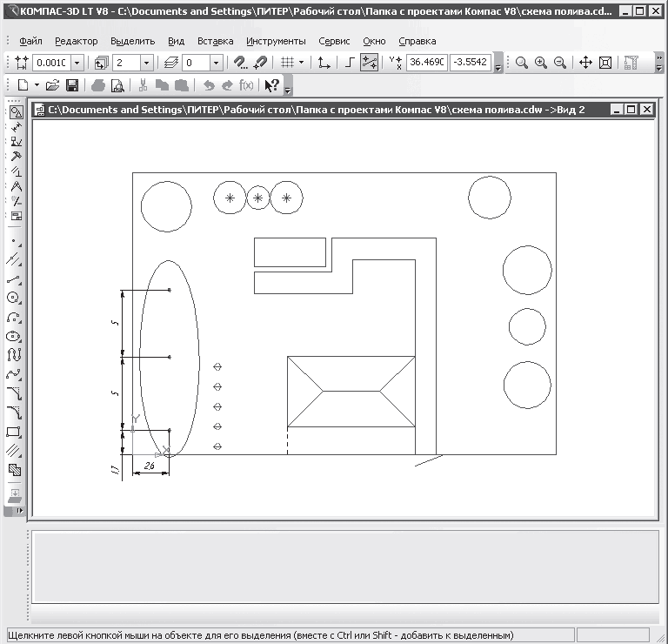Toggle orthogonal drawing mode
This screenshot has width=668, height=644.
click(349, 63)
